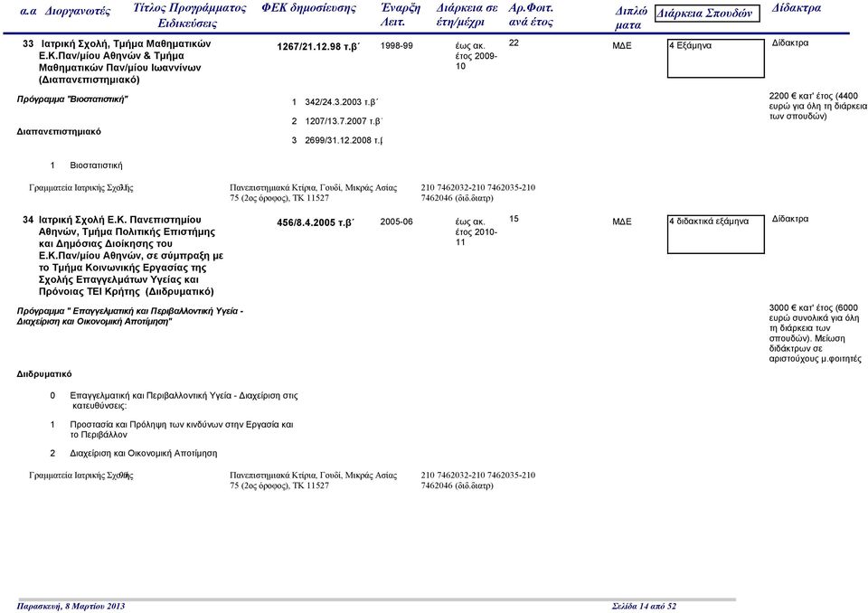Click the 'Έναρξη Λειτ.' column header
This screenshot has height=613, width=868.
[401, 15]
